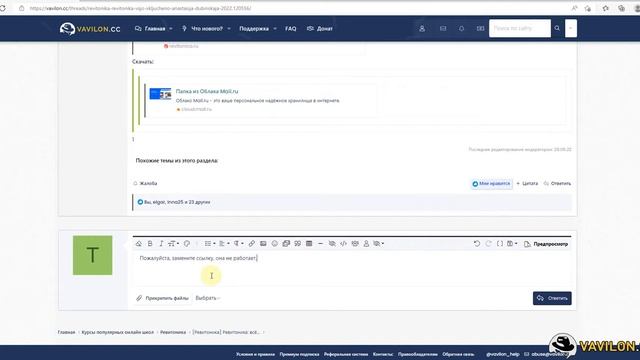Click the post's Ответить reply link
The width and height of the screenshot is (640, 360).
pos(557,184)
